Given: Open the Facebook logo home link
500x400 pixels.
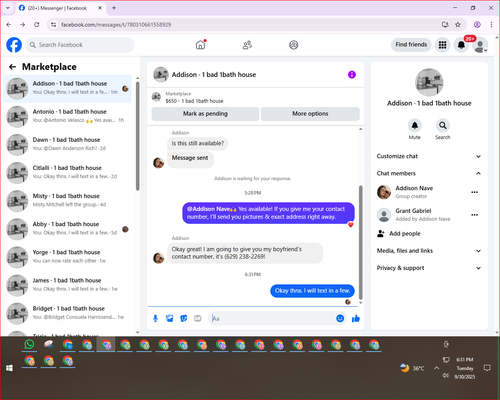Looking at the screenshot, I should (x=14, y=45).
